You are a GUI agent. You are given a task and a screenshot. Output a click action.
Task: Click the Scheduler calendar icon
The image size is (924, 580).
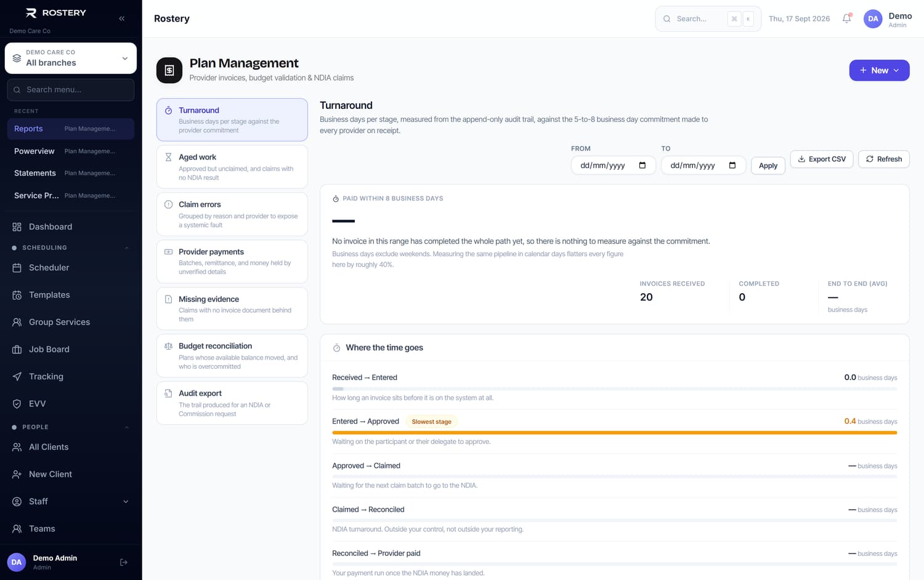[x=17, y=268]
